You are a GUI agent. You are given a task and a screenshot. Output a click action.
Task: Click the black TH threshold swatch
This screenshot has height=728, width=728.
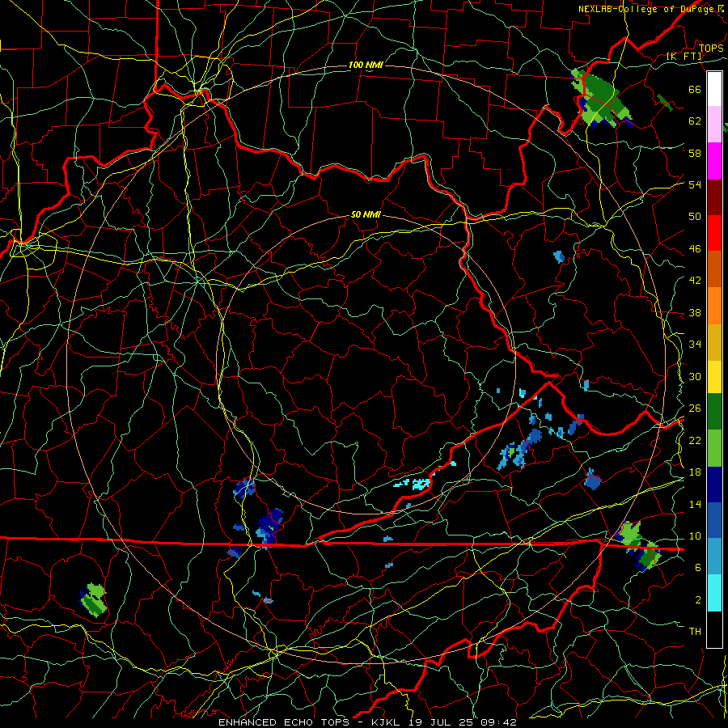[714, 629]
